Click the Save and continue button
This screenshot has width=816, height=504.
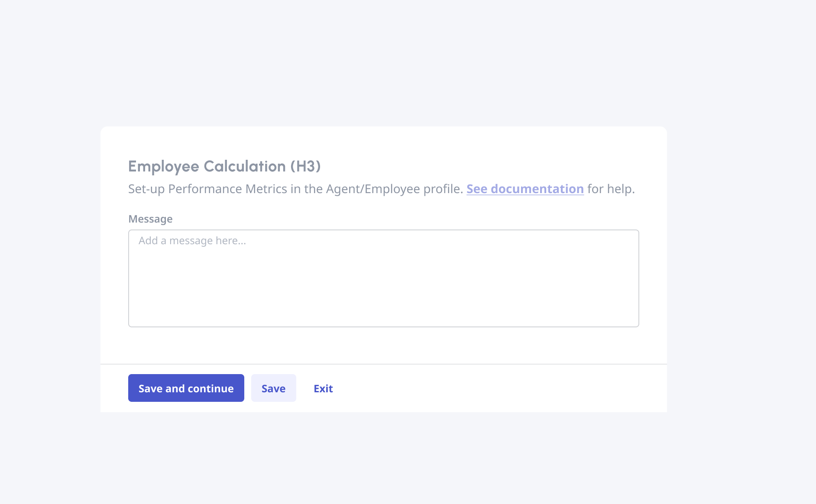point(186,388)
